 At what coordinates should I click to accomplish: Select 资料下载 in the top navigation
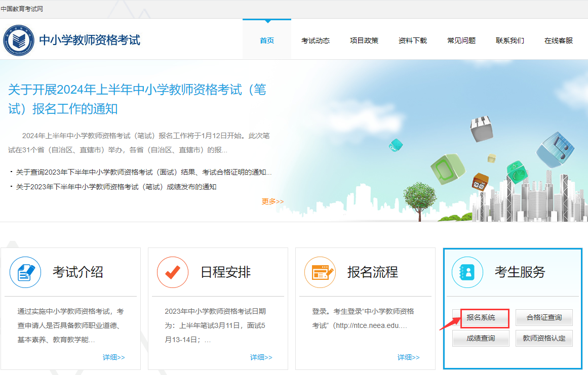413,40
